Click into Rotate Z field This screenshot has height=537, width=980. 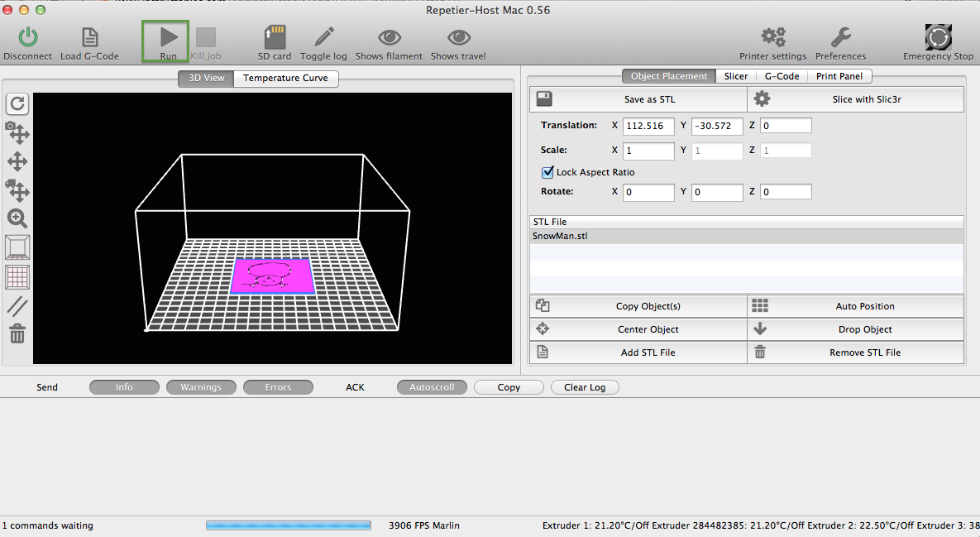(786, 192)
